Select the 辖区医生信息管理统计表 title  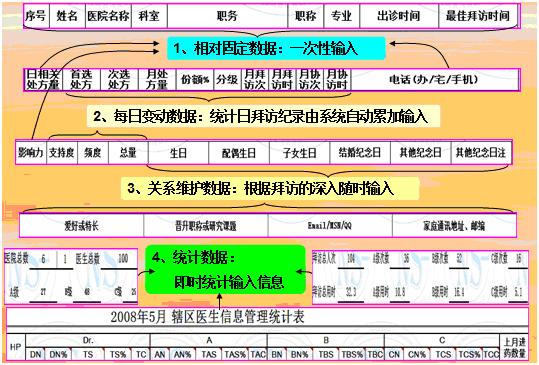click(x=207, y=317)
